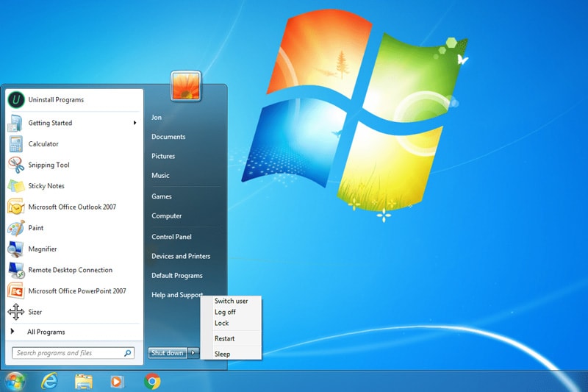This screenshot has width=588, height=392.
Task: Open the Outlook 2007 icon
Action: click(15, 207)
